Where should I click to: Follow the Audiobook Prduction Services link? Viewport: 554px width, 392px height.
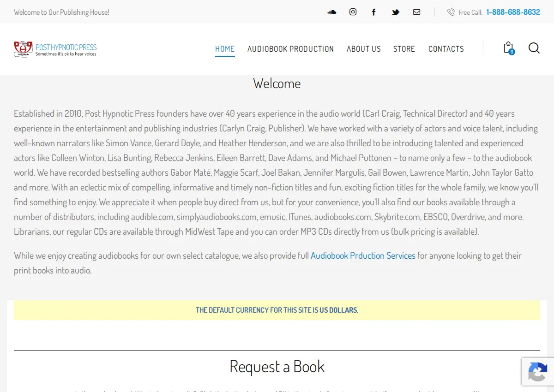tap(363, 255)
